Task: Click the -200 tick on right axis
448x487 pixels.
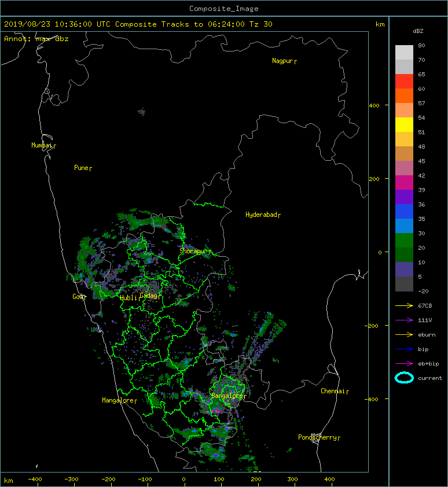Action: tap(372, 326)
